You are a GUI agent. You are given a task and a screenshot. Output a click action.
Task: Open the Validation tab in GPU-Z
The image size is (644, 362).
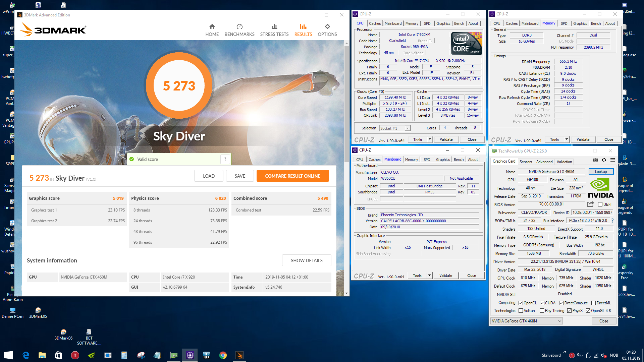pyautogui.click(x=564, y=162)
